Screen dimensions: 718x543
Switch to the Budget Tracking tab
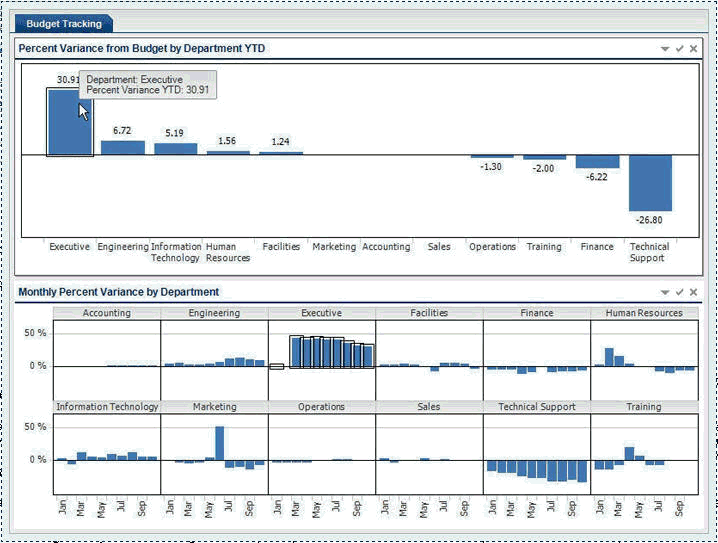tap(64, 23)
